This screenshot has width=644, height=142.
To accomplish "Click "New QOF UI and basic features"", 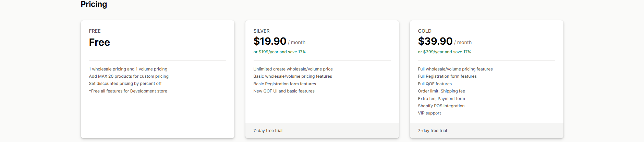I will pyautogui.click(x=284, y=91).
